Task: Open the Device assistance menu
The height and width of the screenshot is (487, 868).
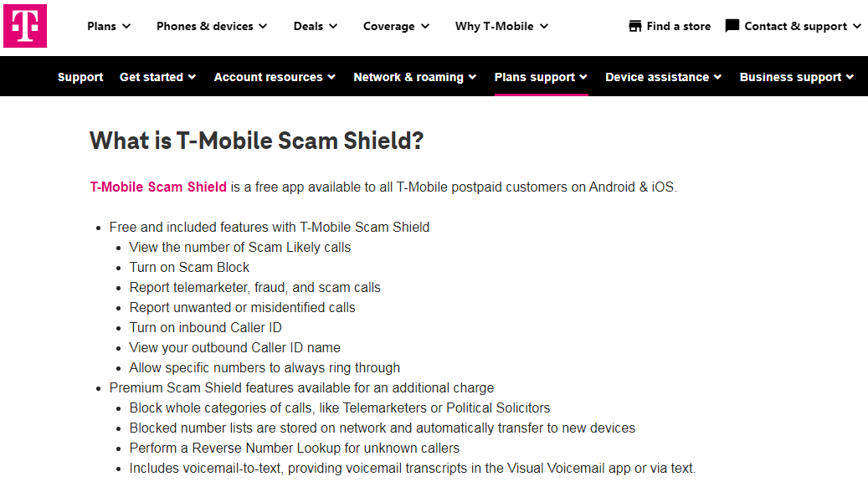Action: (x=663, y=77)
